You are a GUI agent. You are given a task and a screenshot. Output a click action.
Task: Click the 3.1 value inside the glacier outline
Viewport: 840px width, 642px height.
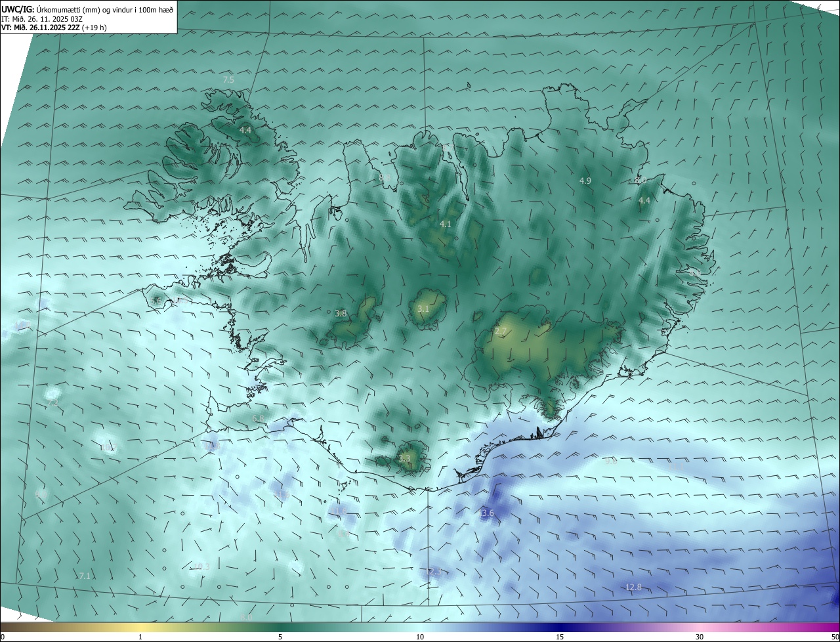point(423,309)
